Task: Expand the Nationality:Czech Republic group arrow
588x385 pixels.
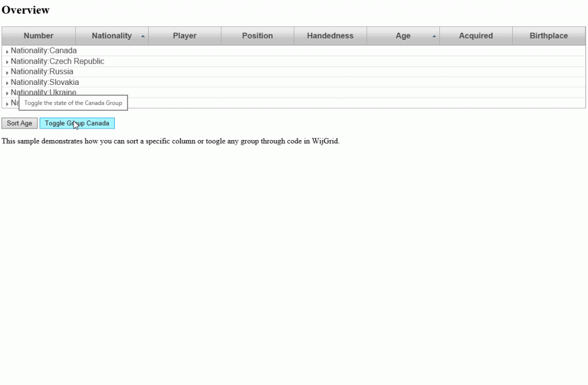Action: (x=7, y=62)
